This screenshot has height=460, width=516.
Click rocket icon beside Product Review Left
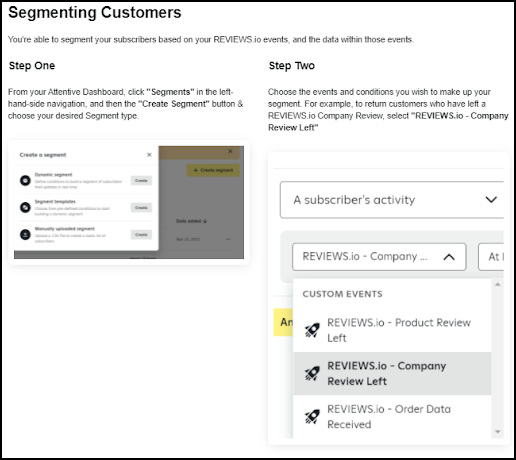pyautogui.click(x=312, y=330)
